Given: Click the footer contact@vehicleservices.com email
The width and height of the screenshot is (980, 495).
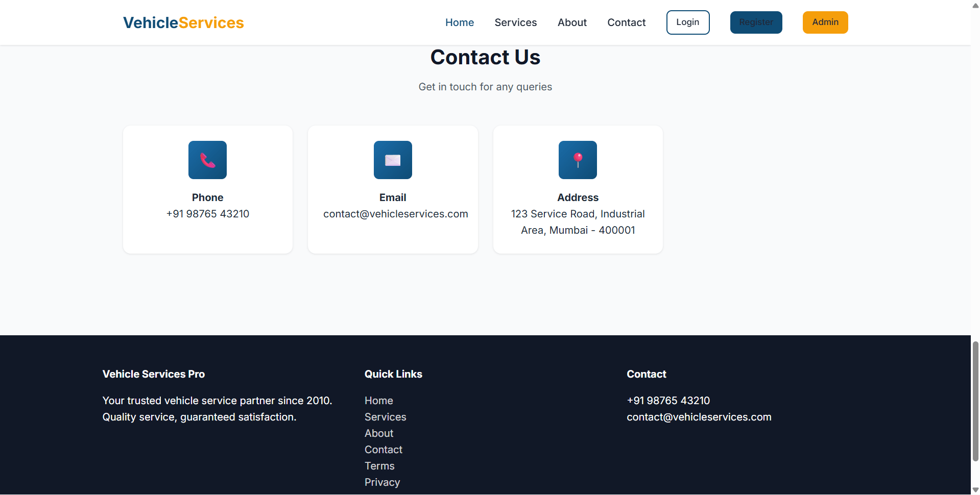Looking at the screenshot, I should 699,417.
